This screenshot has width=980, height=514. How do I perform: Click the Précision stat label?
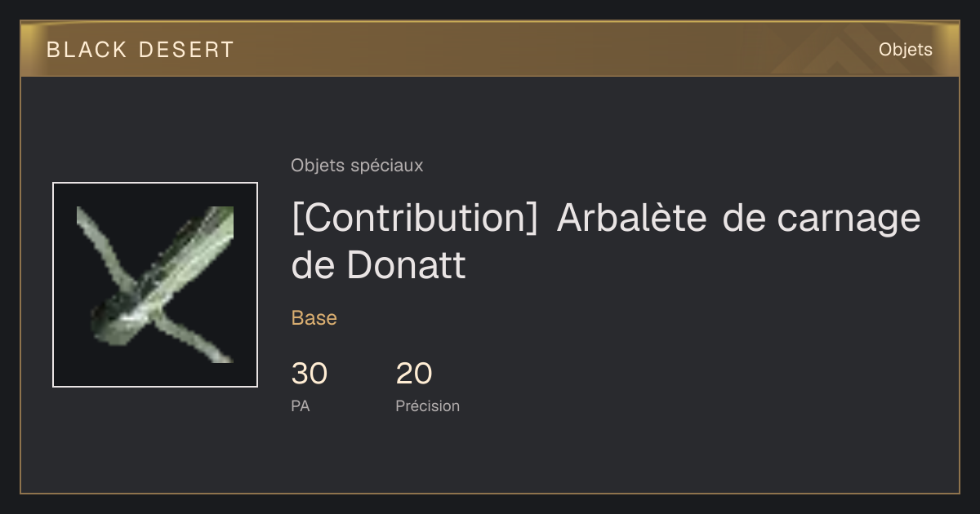[x=428, y=405]
